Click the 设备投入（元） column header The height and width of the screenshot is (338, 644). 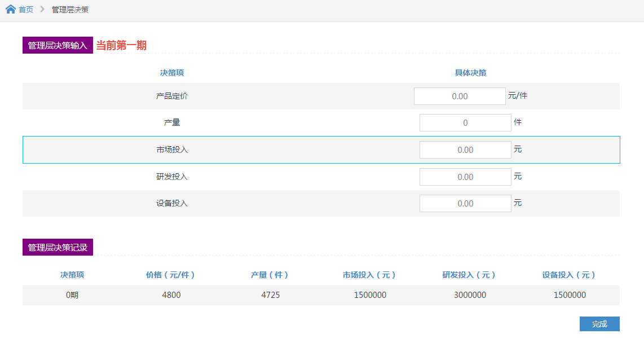tap(568, 275)
